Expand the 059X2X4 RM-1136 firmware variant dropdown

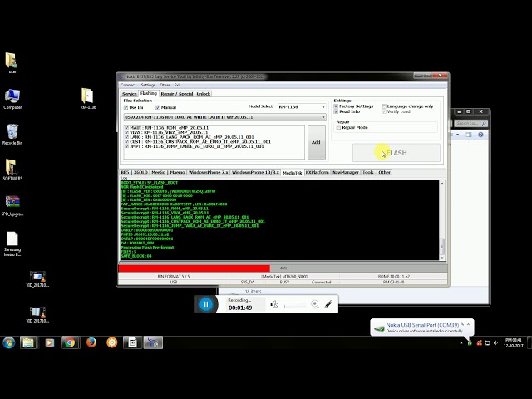pos(225,117)
